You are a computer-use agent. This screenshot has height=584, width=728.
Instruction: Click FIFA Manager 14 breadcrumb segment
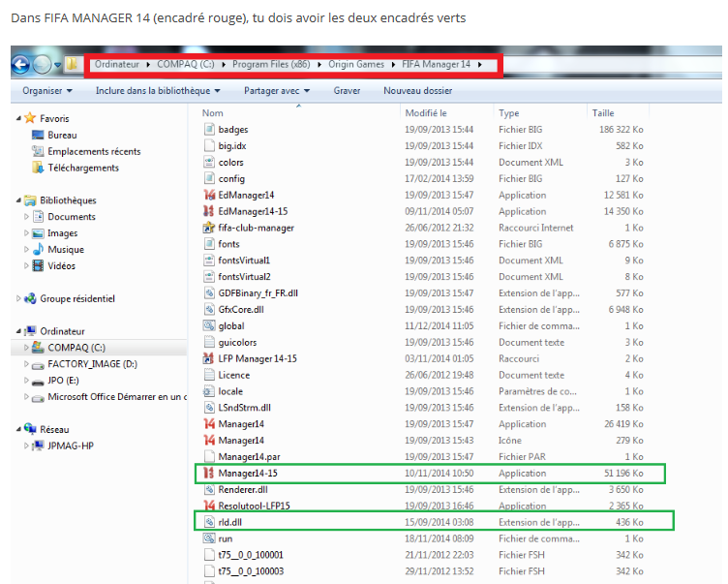coord(436,64)
